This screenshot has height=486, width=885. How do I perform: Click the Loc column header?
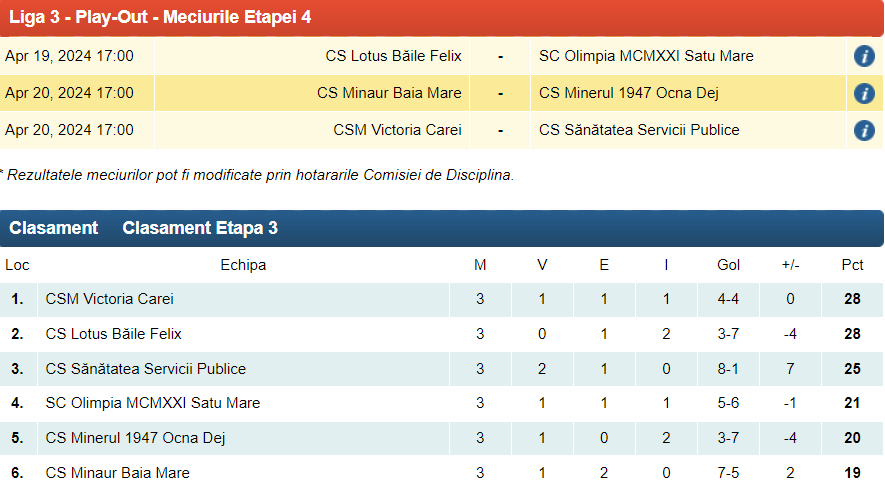[x=17, y=265]
